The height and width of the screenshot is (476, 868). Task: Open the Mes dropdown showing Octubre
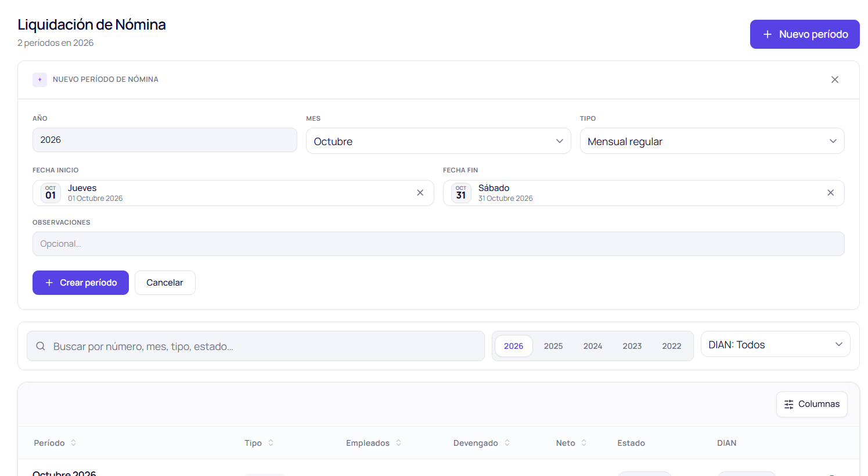coord(438,141)
